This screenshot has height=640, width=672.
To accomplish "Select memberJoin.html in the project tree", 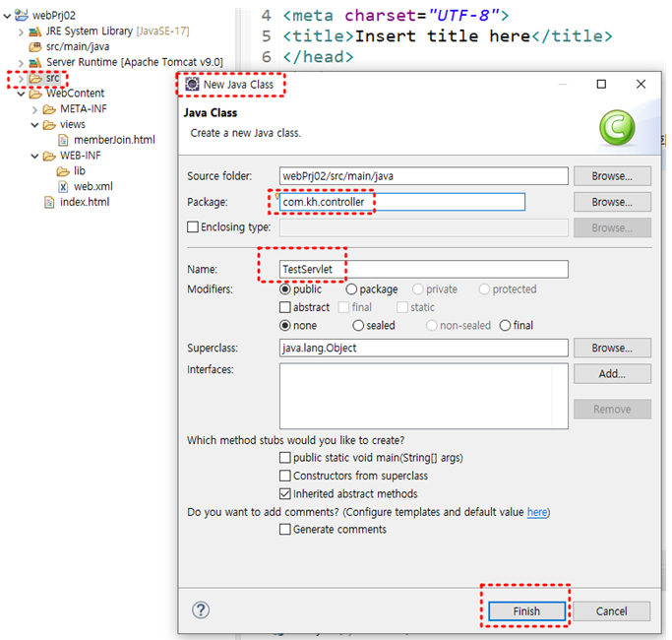I will (x=114, y=140).
